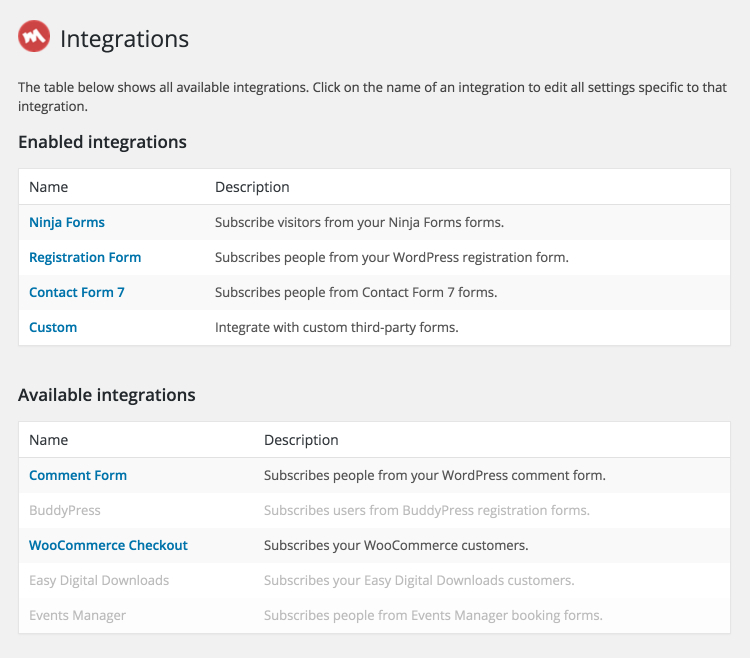This screenshot has width=750, height=658.
Task: Click 'Subscribes people from your WordPress registration form.'
Action: [x=392, y=257]
